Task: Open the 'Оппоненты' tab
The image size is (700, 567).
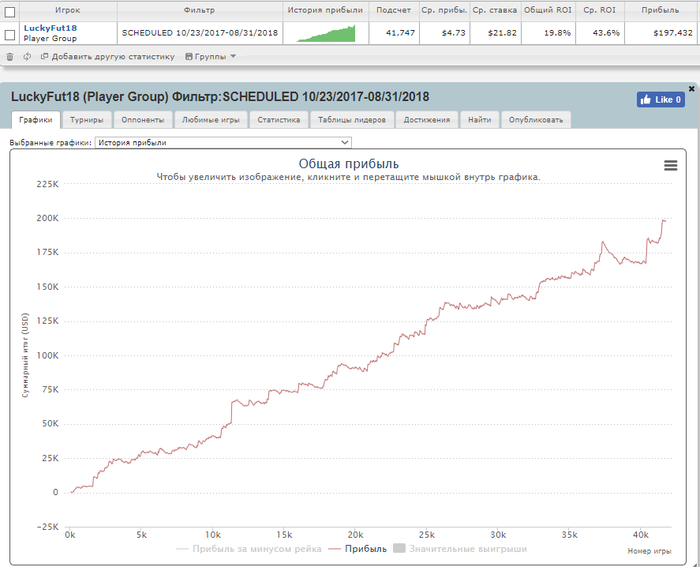Action: (x=143, y=120)
